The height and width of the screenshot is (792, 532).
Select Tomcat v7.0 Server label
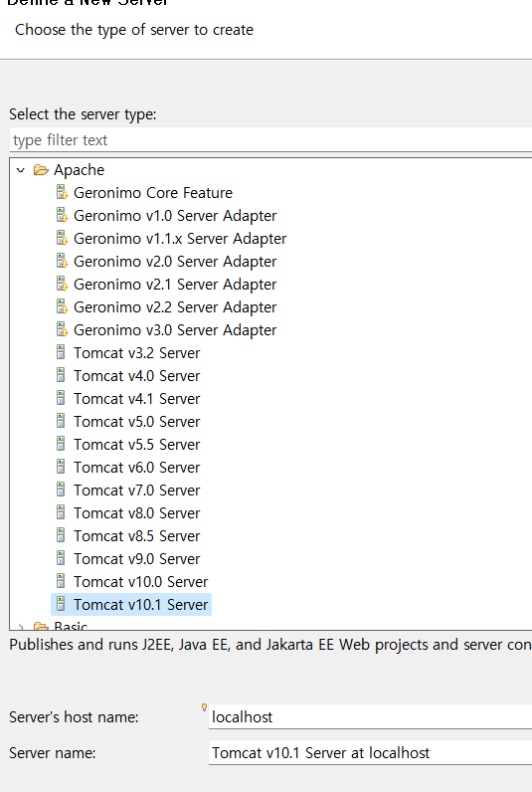point(137,490)
